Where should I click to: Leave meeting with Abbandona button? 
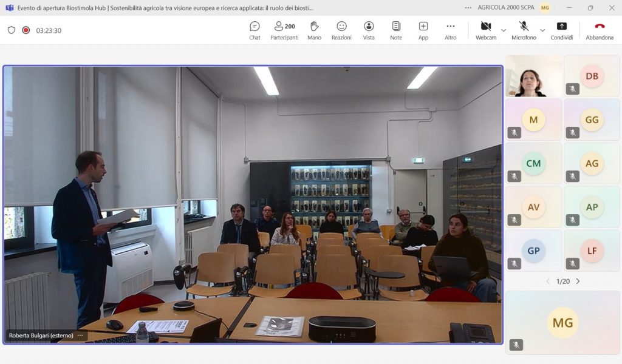600,30
